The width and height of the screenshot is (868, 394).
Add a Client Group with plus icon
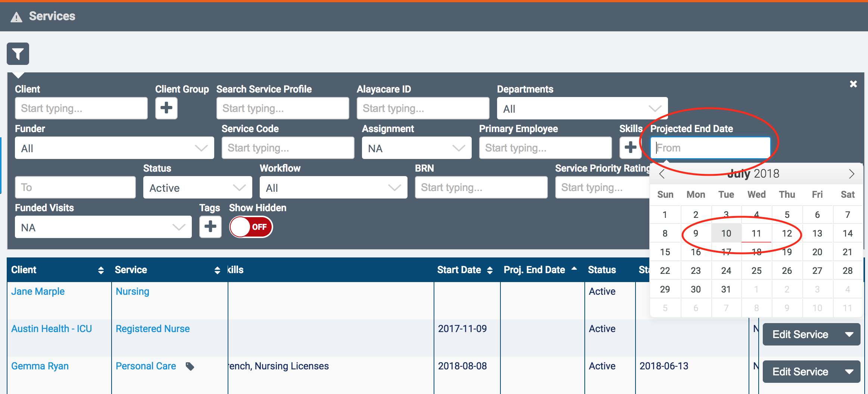pos(166,108)
